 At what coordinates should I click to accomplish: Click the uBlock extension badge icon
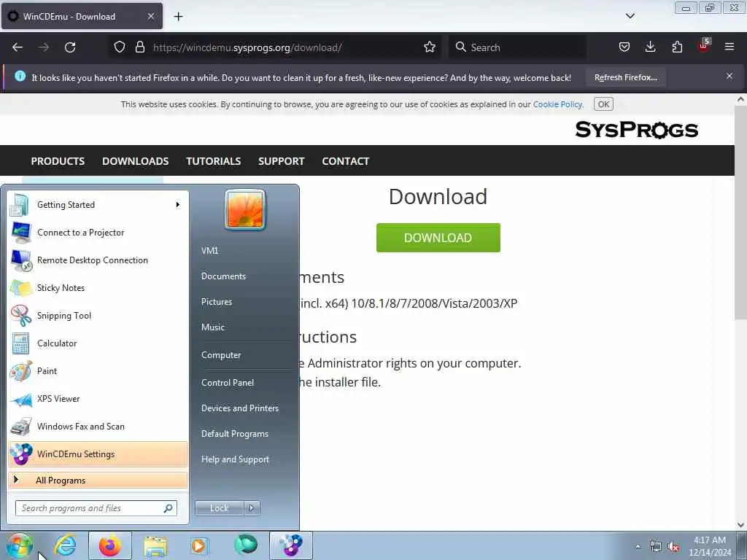click(x=704, y=46)
